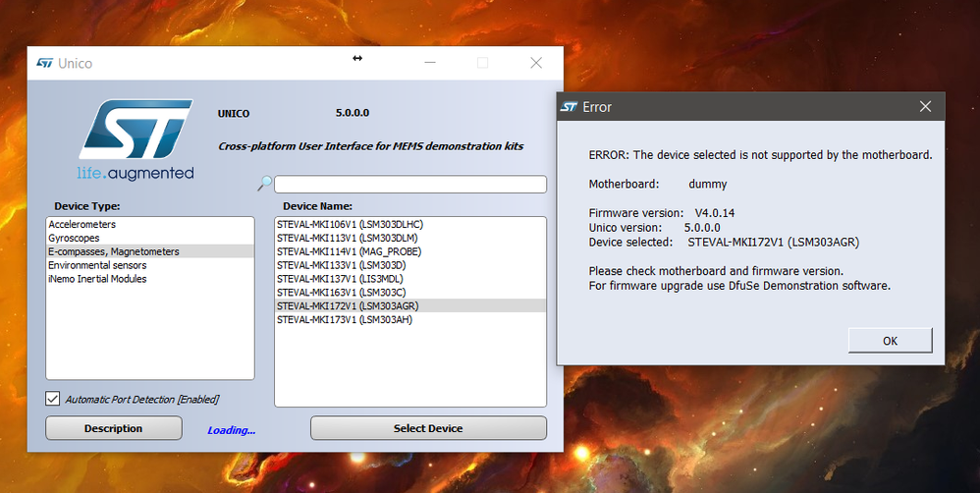980x493 pixels.
Task: Close the Error dialog
Action: tap(926, 107)
